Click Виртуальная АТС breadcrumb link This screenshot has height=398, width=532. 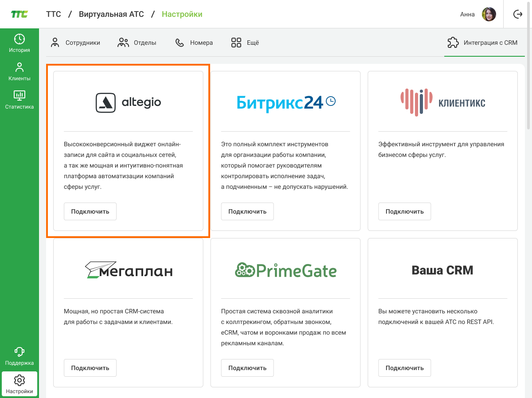(111, 14)
